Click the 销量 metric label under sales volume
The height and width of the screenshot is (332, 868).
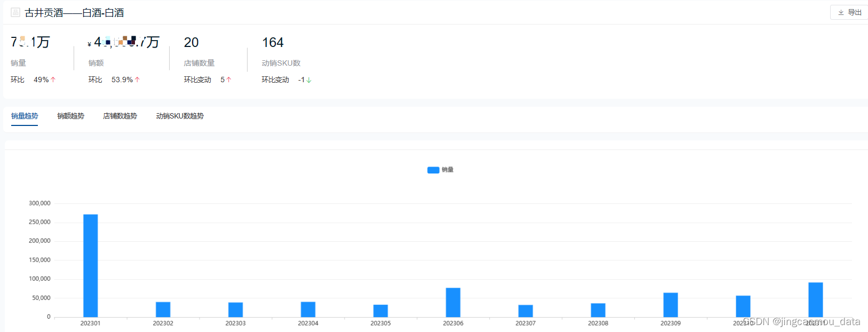(19, 63)
